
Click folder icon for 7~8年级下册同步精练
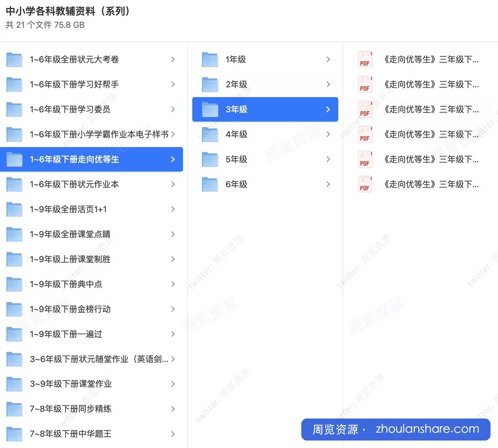pos(15,409)
